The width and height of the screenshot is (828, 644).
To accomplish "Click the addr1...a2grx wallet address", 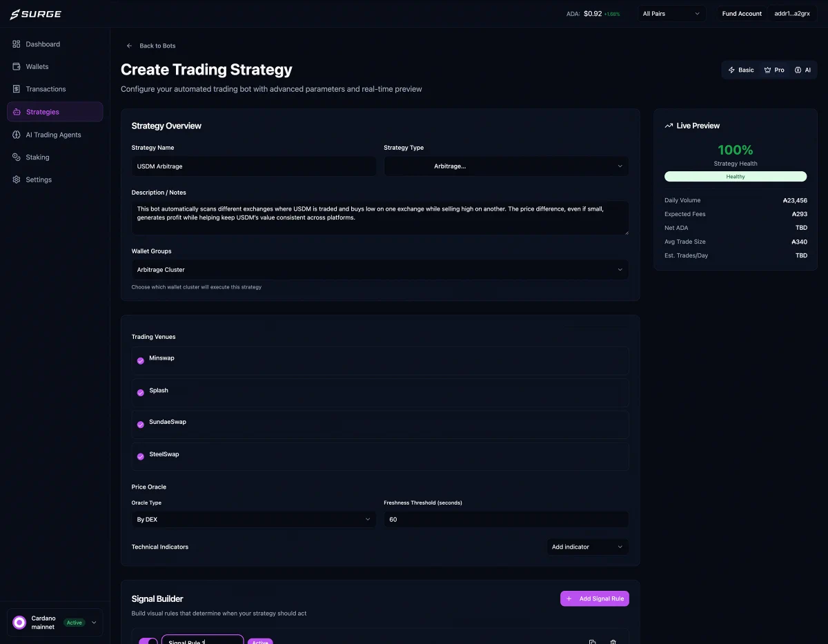I will tap(792, 14).
